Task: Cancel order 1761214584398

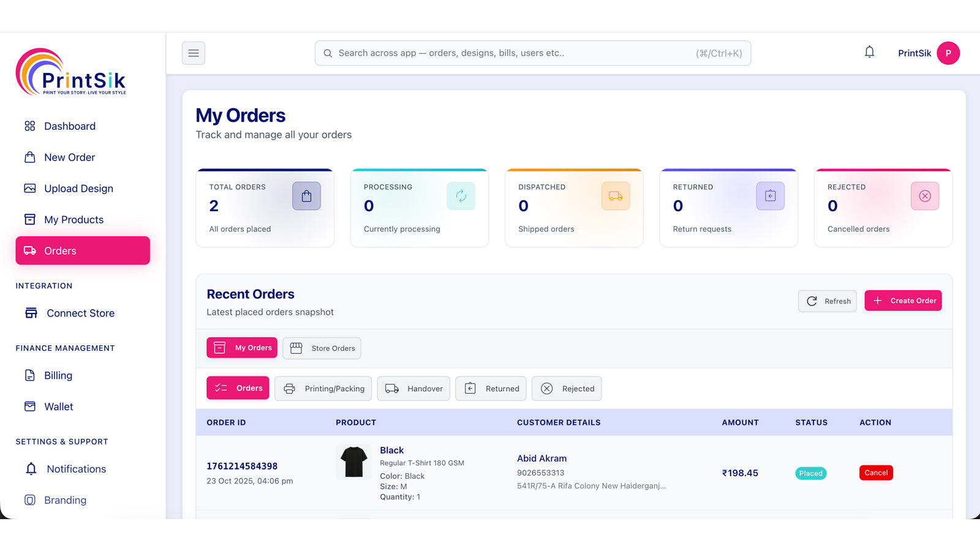Action: [x=875, y=472]
